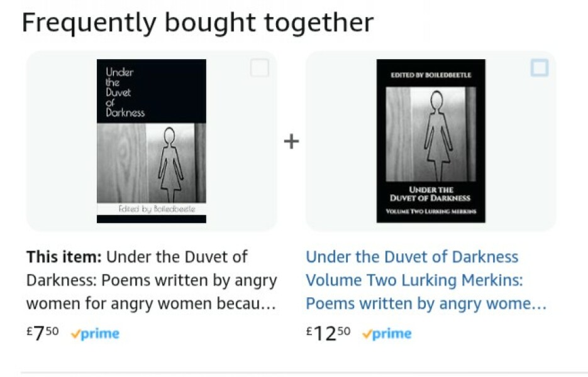Screen dimensions: 588x377
Task: Open the first Under the Duvet of Darkness cover
Action: pos(152,141)
